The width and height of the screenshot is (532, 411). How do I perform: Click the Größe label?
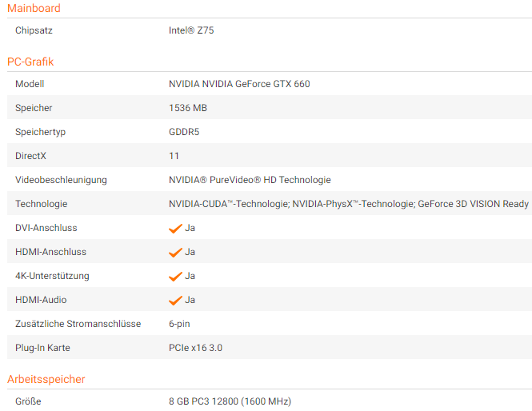28,401
